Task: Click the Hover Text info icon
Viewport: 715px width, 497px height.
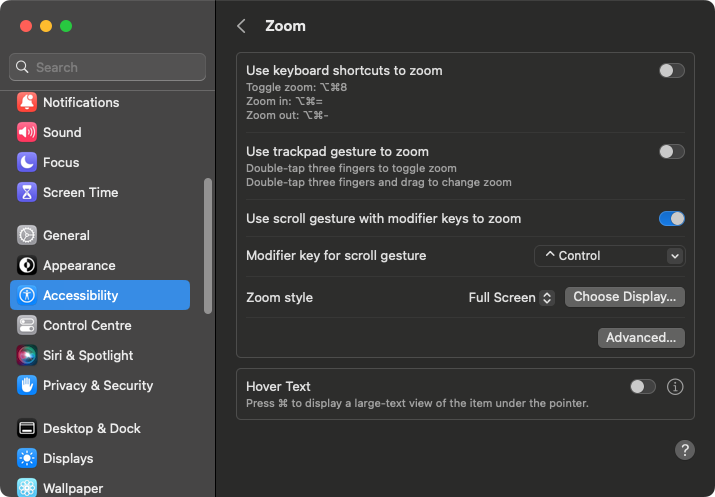Action: click(675, 387)
